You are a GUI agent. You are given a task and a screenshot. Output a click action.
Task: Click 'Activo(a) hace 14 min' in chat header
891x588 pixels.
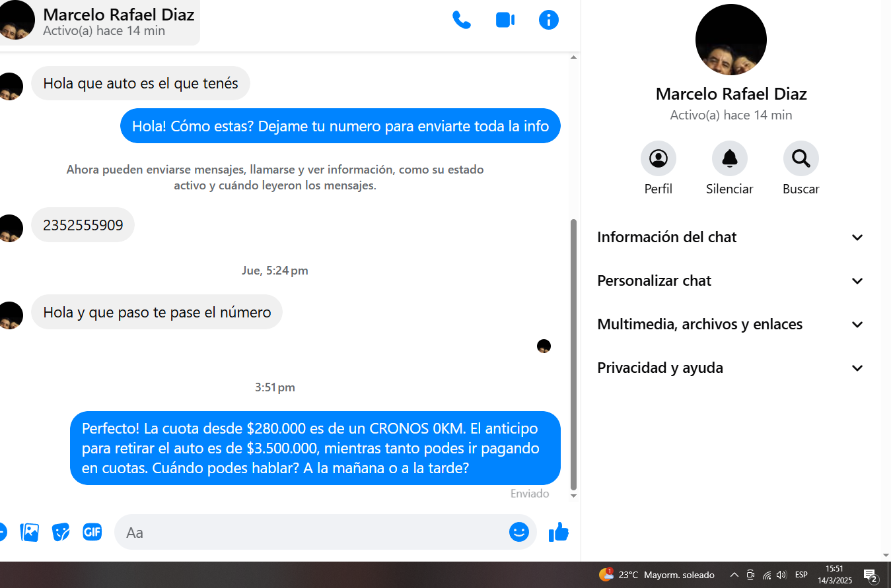(104, 31)
